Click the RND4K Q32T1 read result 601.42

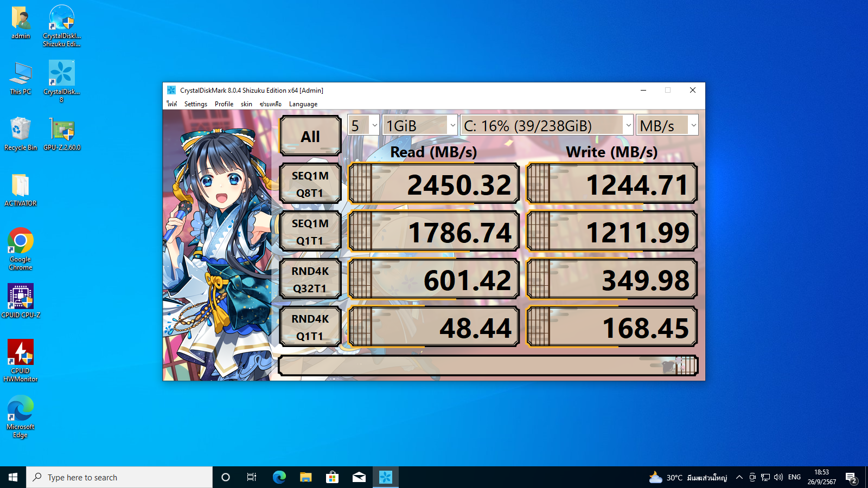click(434, 279)
